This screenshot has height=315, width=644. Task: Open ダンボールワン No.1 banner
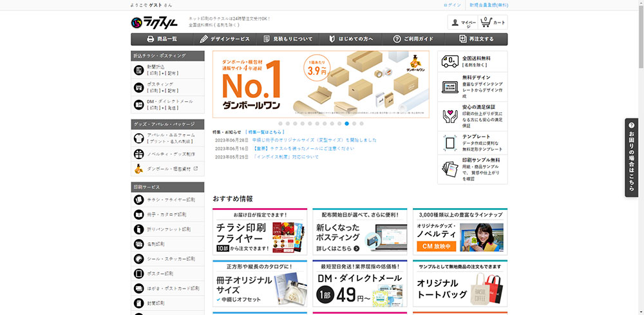click(x=321, y=84)
